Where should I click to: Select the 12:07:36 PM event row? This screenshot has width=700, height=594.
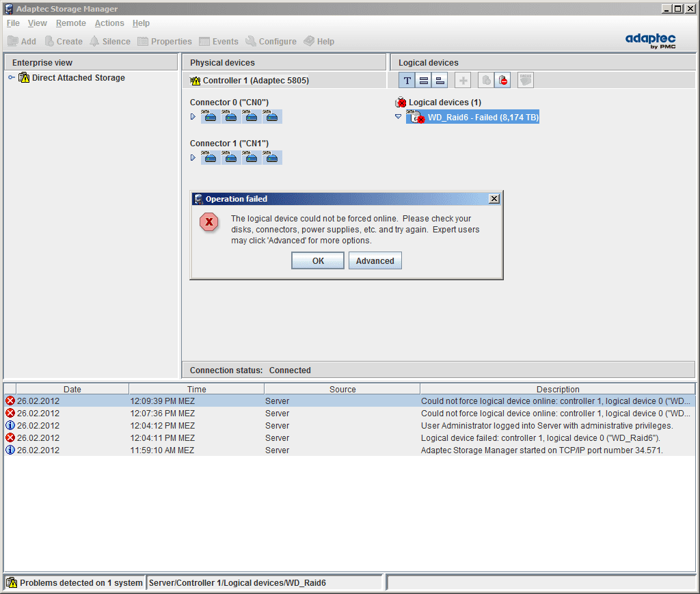coord(349,414)
